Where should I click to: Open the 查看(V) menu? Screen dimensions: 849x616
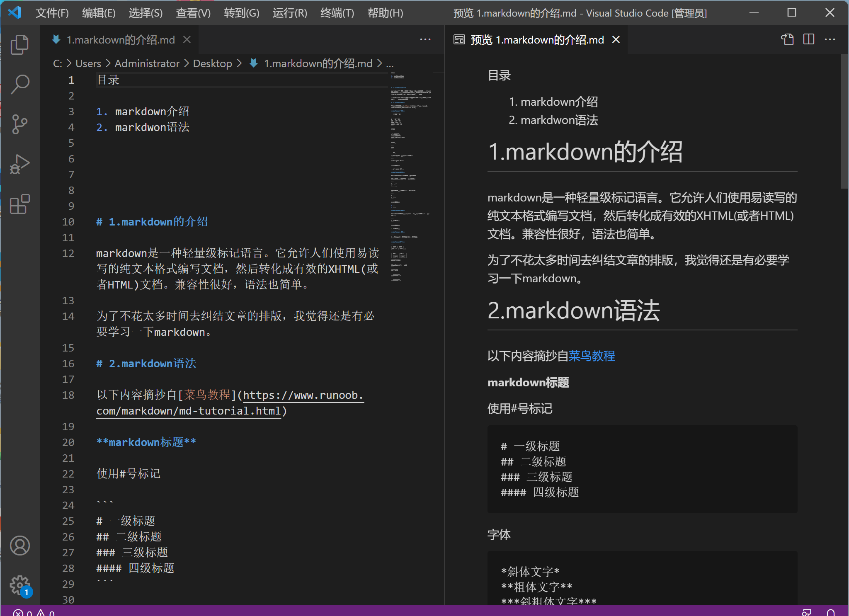coord(193,13)
